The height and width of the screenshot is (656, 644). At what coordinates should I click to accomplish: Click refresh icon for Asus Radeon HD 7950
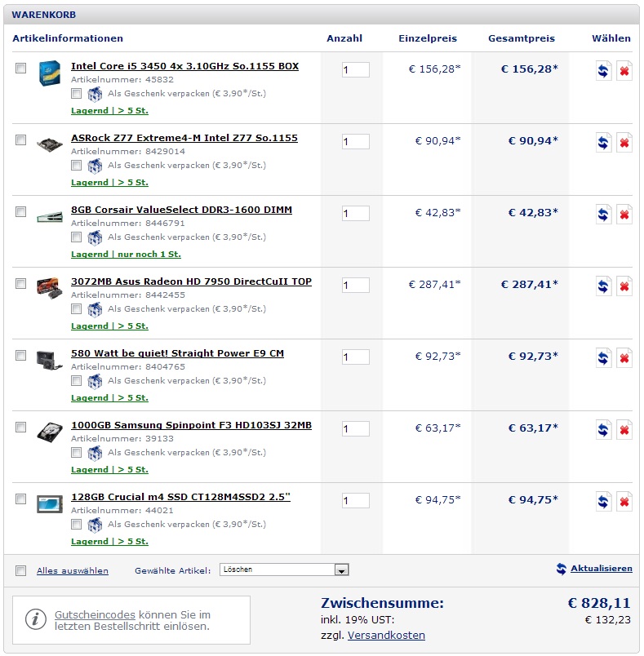603,286
